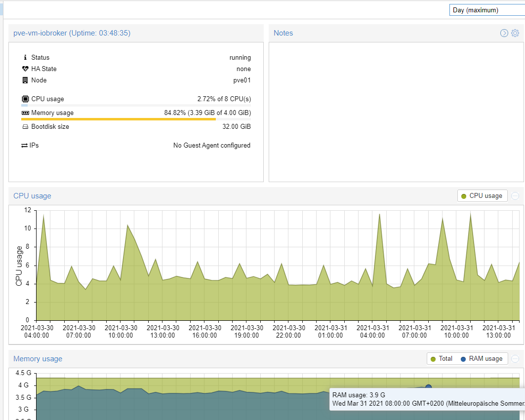Click the CPU usage chip icon
Screen dimensions: 525x420
[25, 99]
